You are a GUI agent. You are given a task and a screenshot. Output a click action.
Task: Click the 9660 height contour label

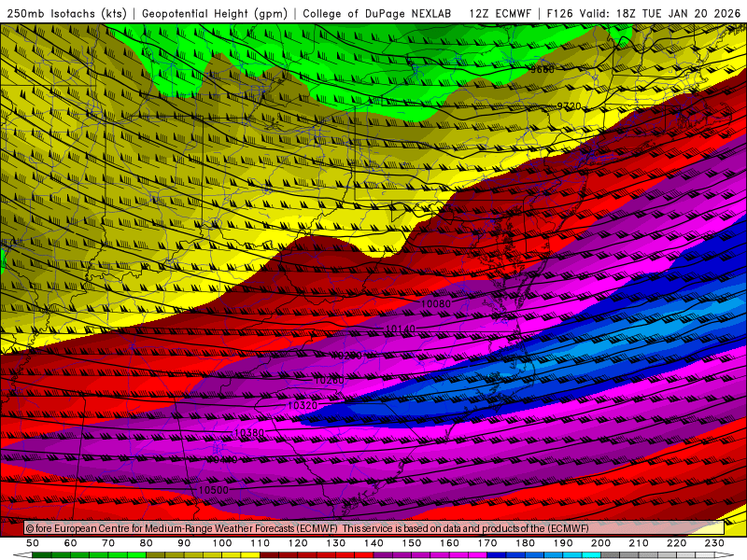click(x=543, y=69)
